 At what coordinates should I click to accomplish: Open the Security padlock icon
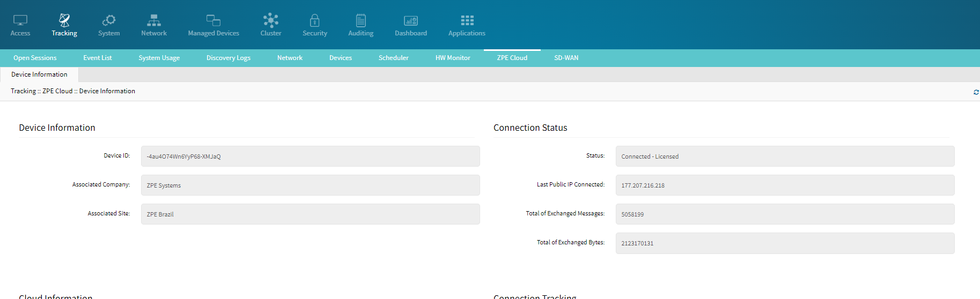click(315, 20)
